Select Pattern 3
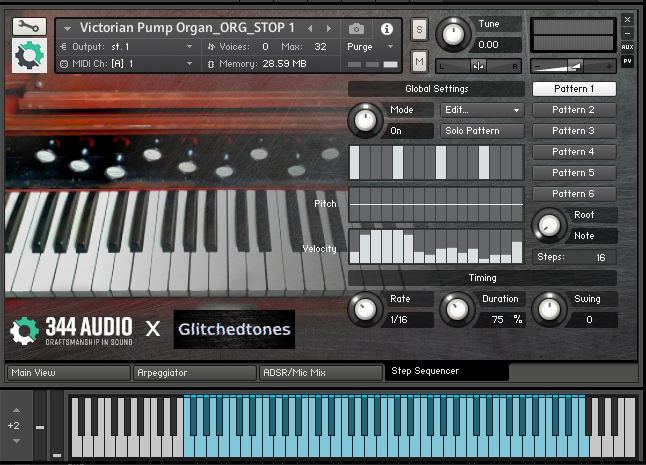 pyautogui.click(x=573, y=131)
